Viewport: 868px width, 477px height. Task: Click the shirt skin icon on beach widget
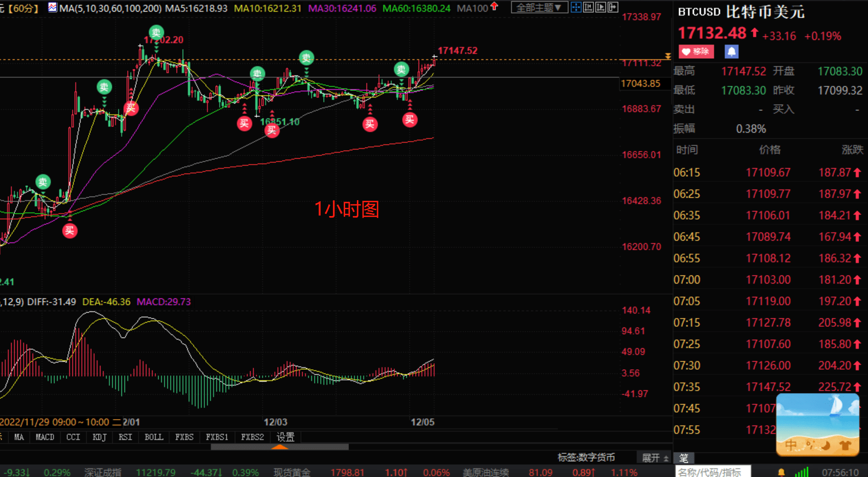[845, 445]
